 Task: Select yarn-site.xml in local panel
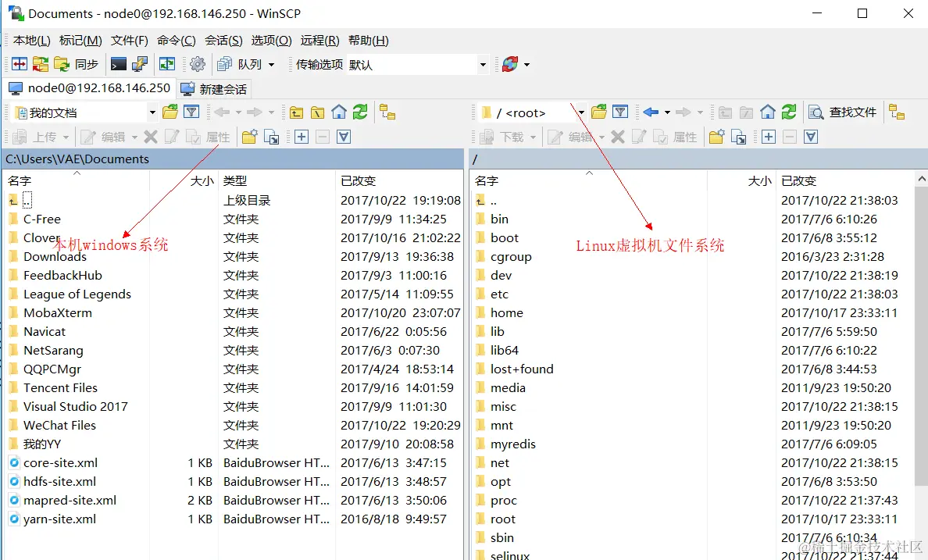60,519
